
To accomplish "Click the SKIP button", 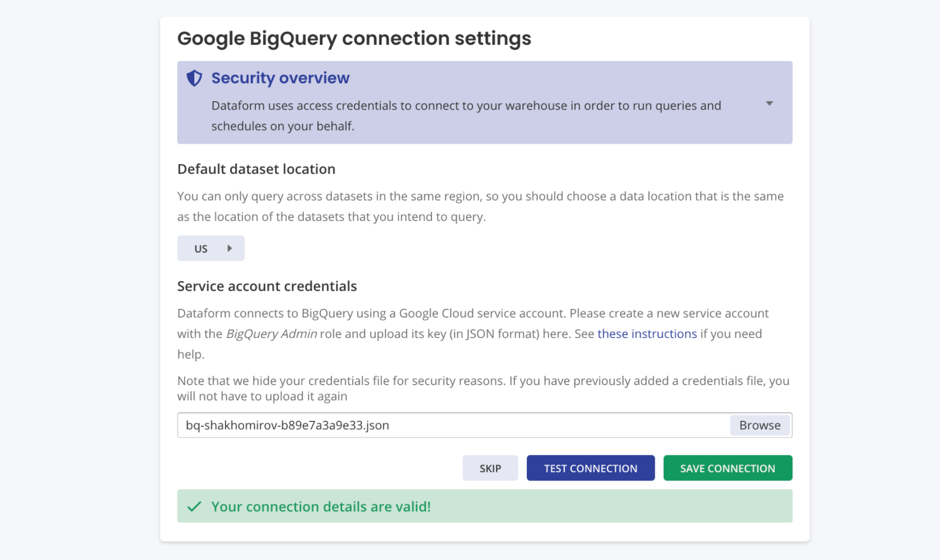I will point(490,469).
